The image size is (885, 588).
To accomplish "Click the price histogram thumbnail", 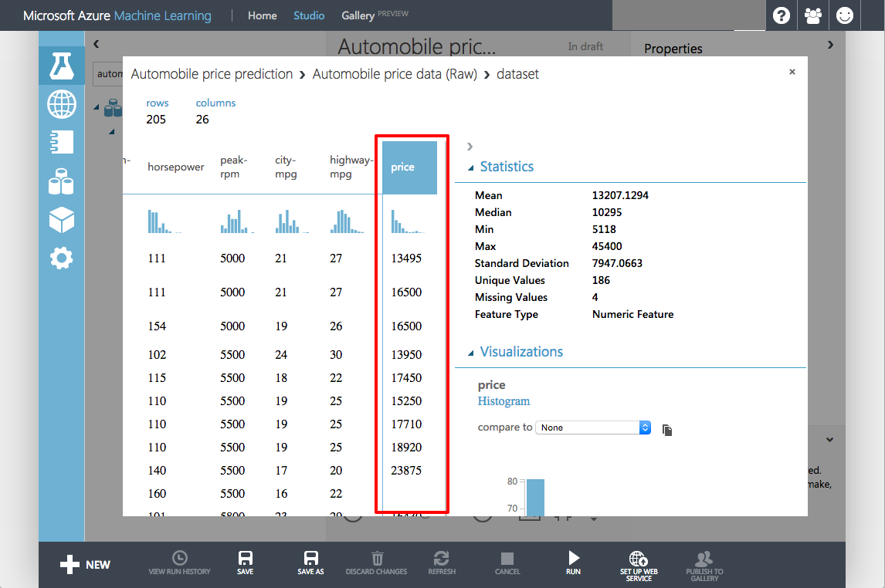I will point(407,221).
